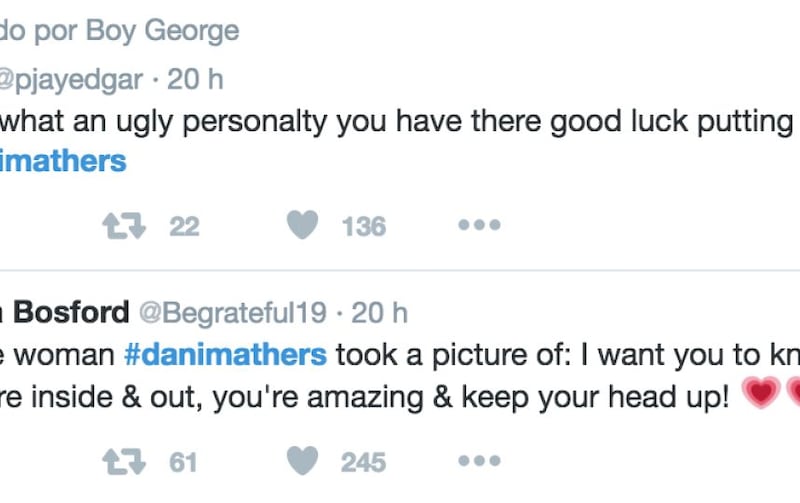Retweet the Bosford tweet with 61 retweets
The width and height of the screenshot is (800, 503).
124,462
